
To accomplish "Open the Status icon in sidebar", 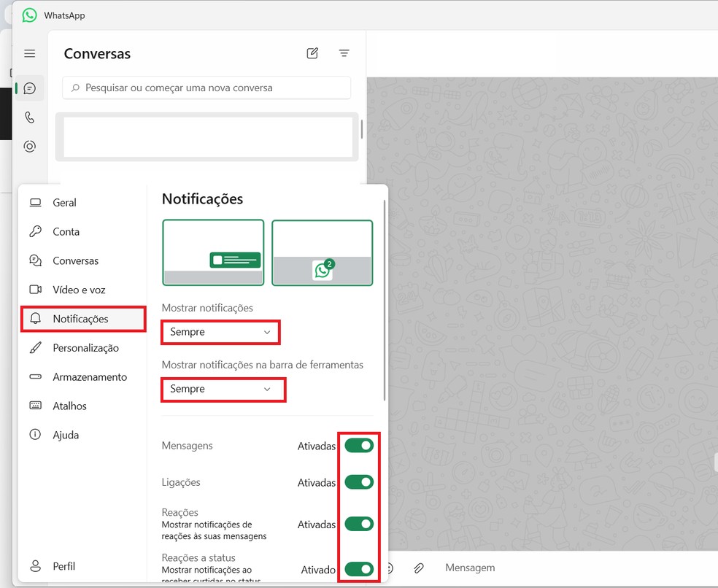I will (29, 146).
